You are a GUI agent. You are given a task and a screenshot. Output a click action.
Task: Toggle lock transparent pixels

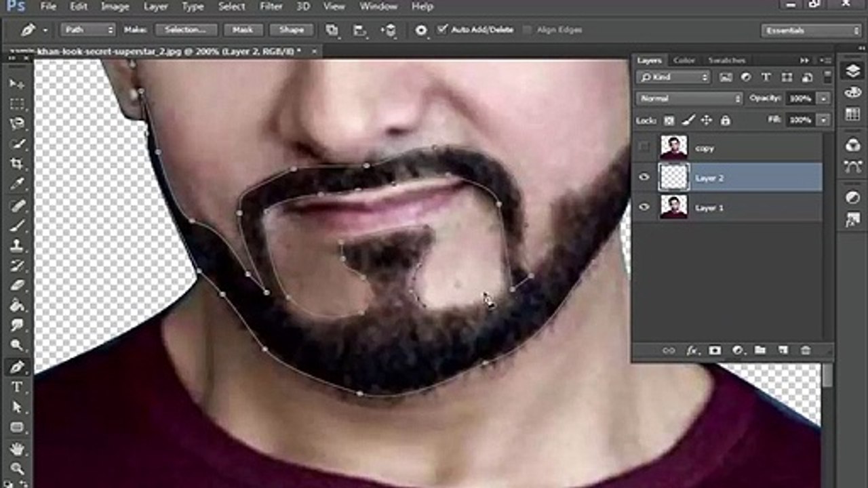[x=669, y=120]
